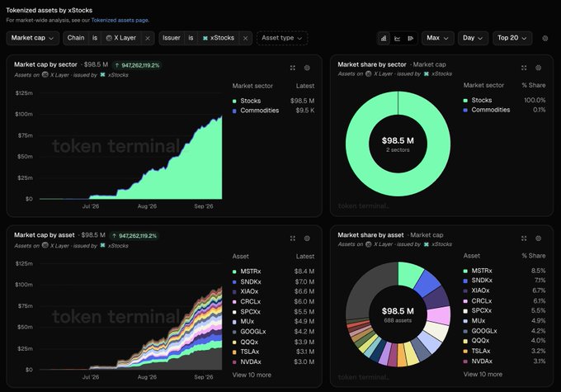Click GOOGLx color swatch in Market share by asset legend
This screenshot has width=561, height=392.
(465, 331)
